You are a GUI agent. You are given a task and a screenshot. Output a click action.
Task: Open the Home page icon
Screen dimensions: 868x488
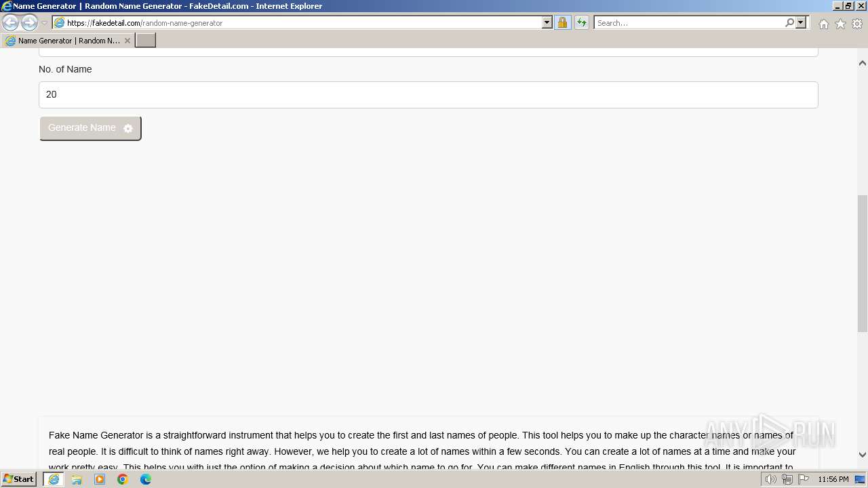click(823, 24)
